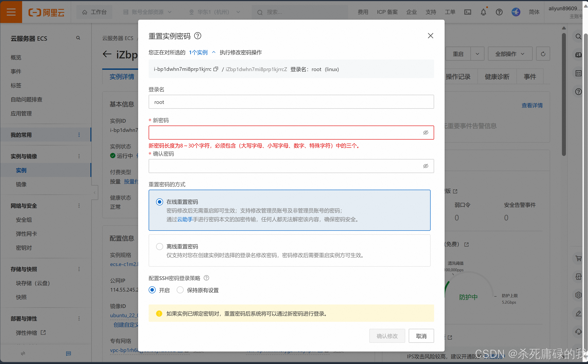588x364 pixels.
Task: Click help icon beside 重置实例密码 title
Action: coord(197,36)
